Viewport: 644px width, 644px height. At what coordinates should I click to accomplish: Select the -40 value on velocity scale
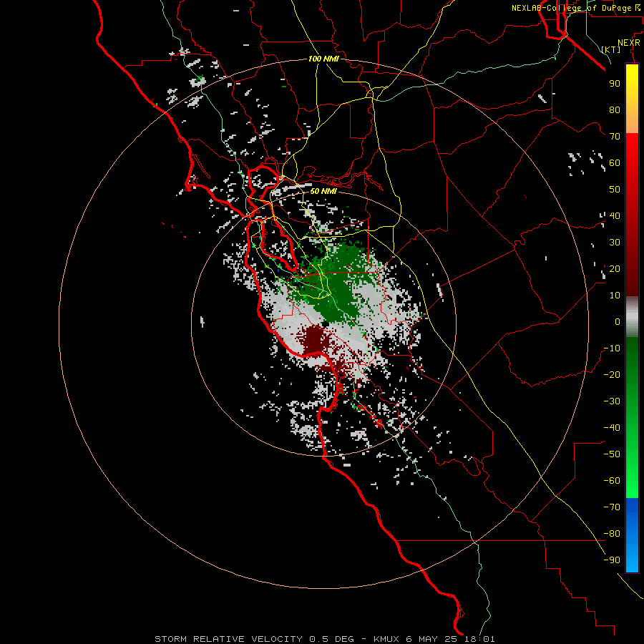coord(612,428)
